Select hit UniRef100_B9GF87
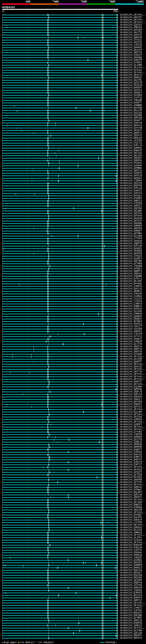Image resolution: width=146 pixels, height=644 pixels. pyautogui.click(x=131, y=87)
